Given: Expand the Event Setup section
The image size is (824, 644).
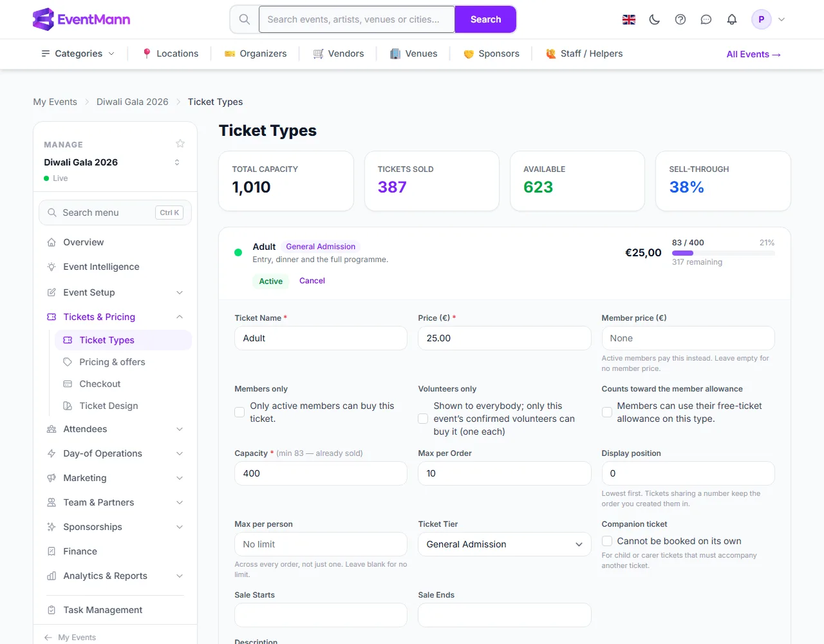Looking at the screenshot, I should [115, 292].
